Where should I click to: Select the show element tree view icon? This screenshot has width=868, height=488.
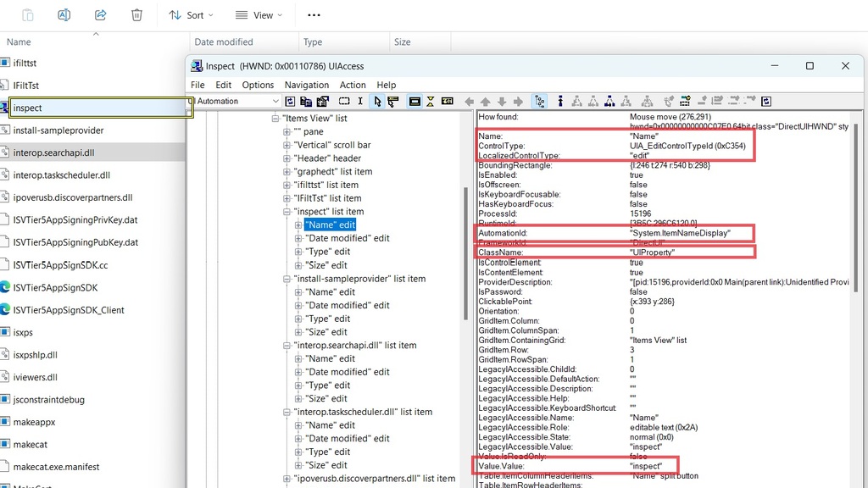point(539,101)
